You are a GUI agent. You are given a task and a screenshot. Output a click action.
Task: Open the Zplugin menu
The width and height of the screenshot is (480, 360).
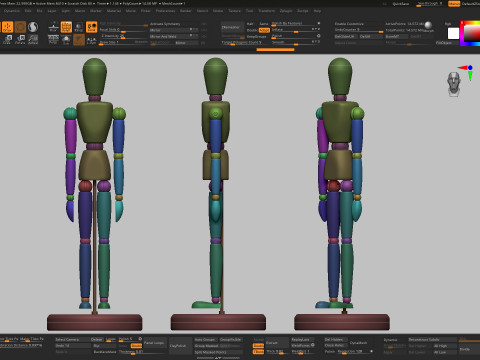[286, 11]
